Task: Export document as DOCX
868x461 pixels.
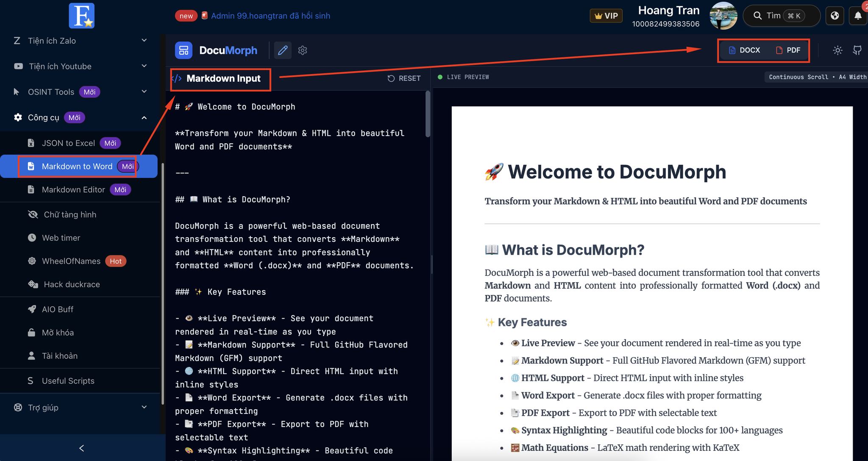Action: click(x=744, y=50)
